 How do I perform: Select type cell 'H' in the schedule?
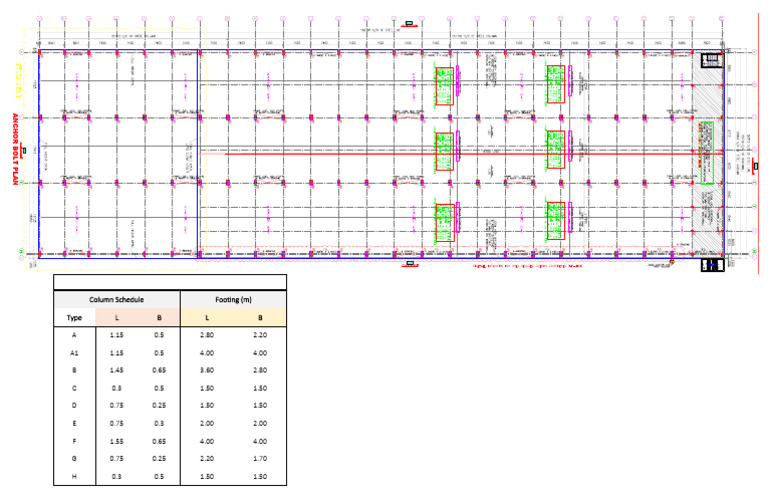(x=74, y=476)
